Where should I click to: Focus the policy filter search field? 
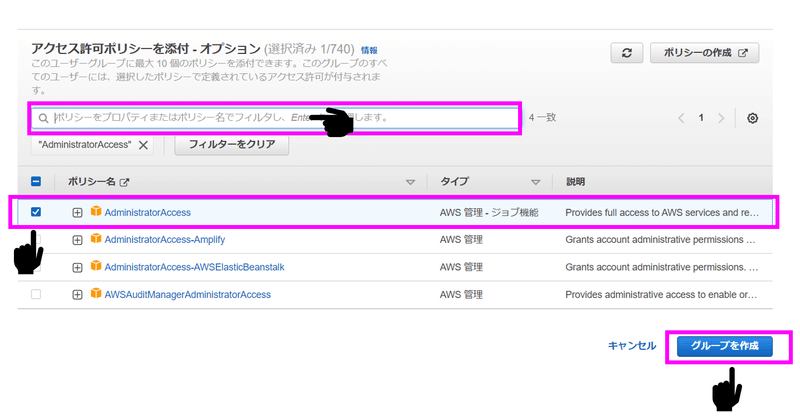275,118
